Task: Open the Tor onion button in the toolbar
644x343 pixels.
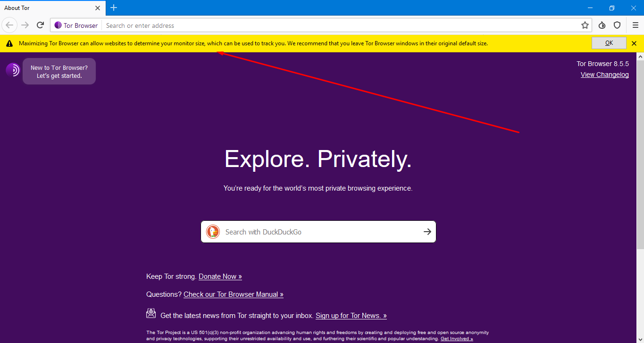Action: 602,25
